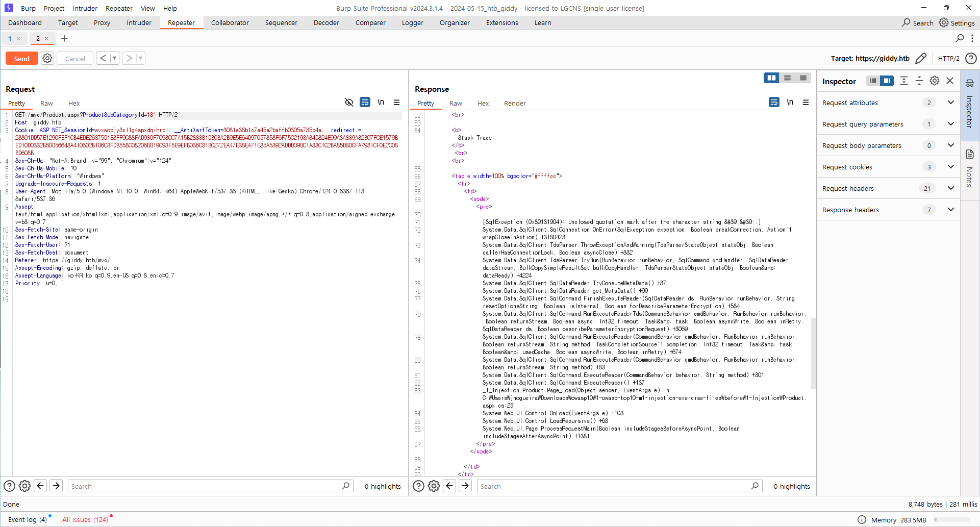Image resolution: width=980 pixels, height=527 pixels.
Task: Open request message editor menu
Action: click(x=396, y=102)
